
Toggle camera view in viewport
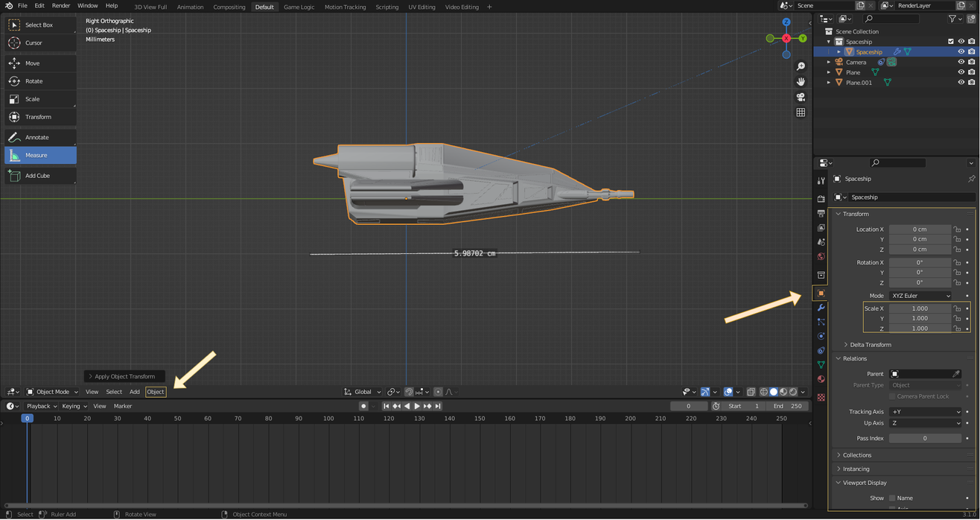801,97
